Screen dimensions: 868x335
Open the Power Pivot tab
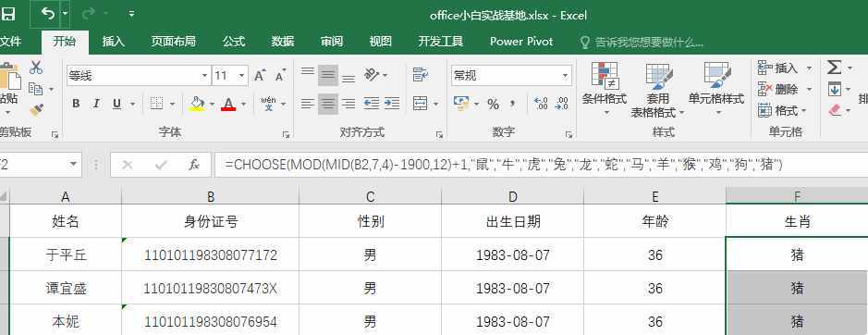pyautogui.click(x=521, y=42)
